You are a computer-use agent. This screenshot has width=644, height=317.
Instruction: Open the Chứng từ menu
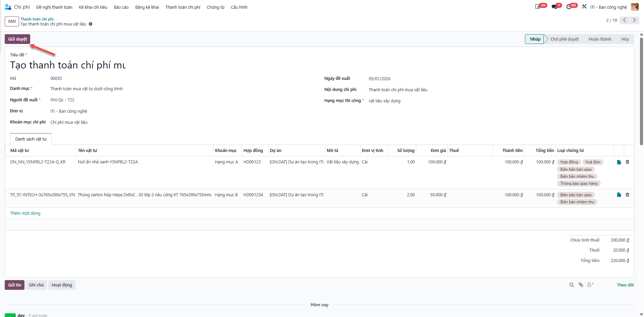click(215, 7)
